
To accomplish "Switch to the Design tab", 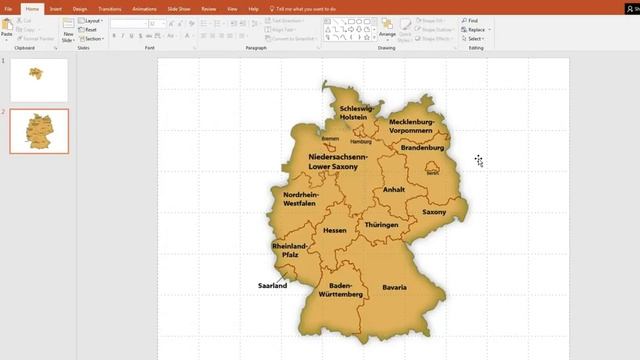I will point(80,9).
